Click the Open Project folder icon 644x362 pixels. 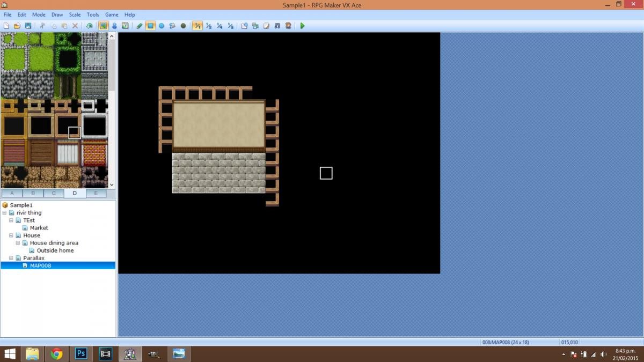point(17,25)
